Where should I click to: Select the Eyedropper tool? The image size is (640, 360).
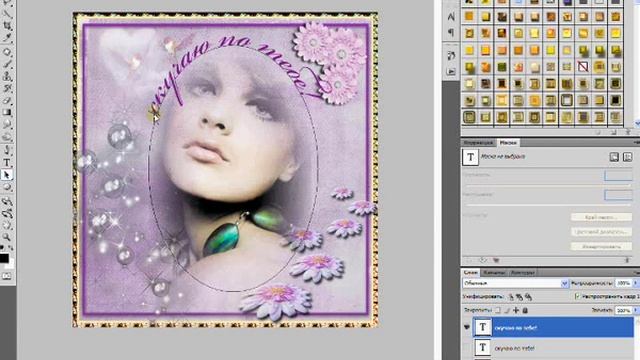(x=7, y=38)
